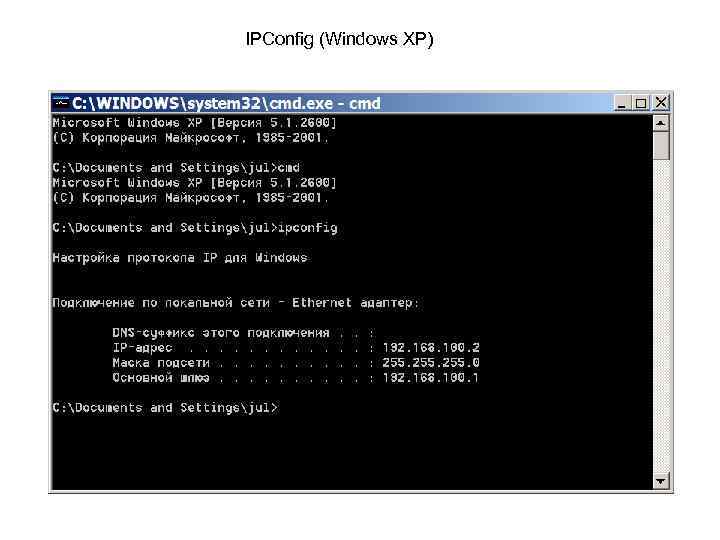Click the subnet mask value 255.255.255.0
Image resolution: width=720 pixels, height=540 pixels.
click(x=431, y=363)
